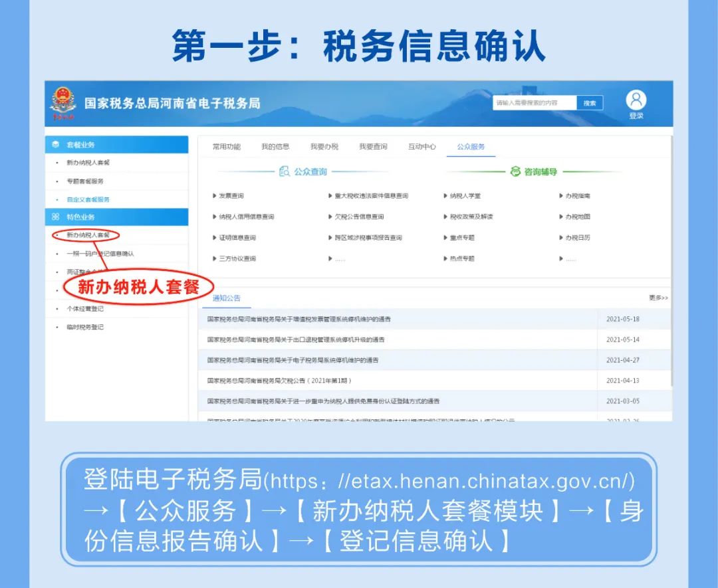Click the 办税地图 link
718x588 pixels.
[578, 217]
